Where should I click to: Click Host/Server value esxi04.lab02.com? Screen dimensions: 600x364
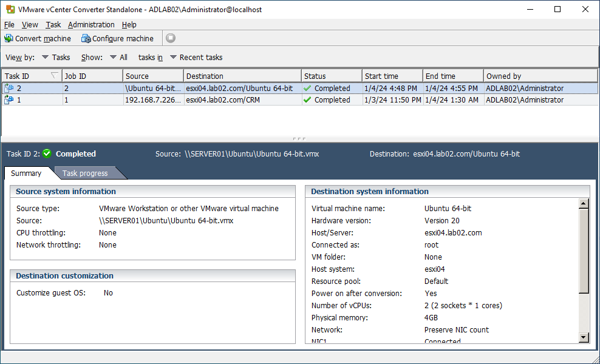[453, 233]
